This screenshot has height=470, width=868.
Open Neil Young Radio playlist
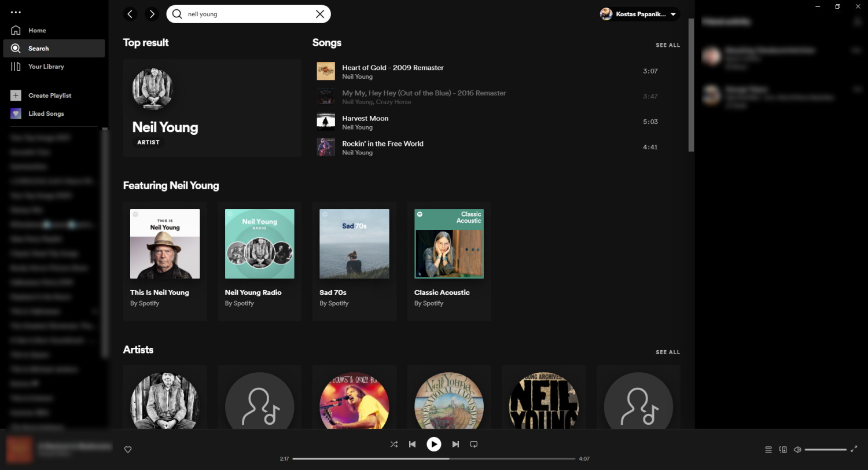[260, 261]
